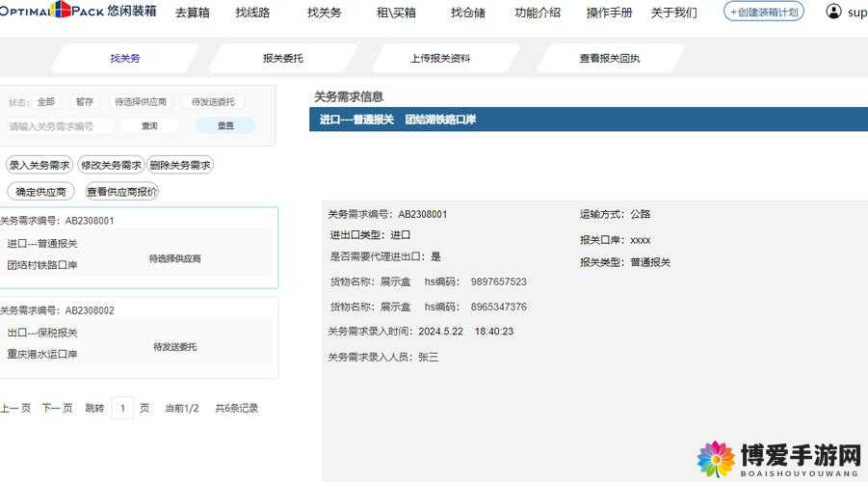Filter status by 待选择供应商
This screenshot has width=868, height=482.
tap(141, 102)
